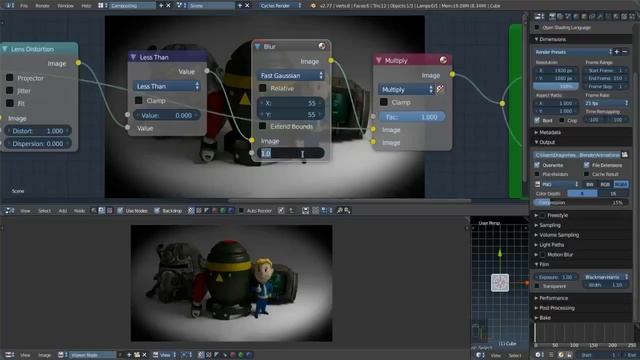Click the Distort value field
The width and height of the screenshot is (640, 360).
tap(38, 131)
